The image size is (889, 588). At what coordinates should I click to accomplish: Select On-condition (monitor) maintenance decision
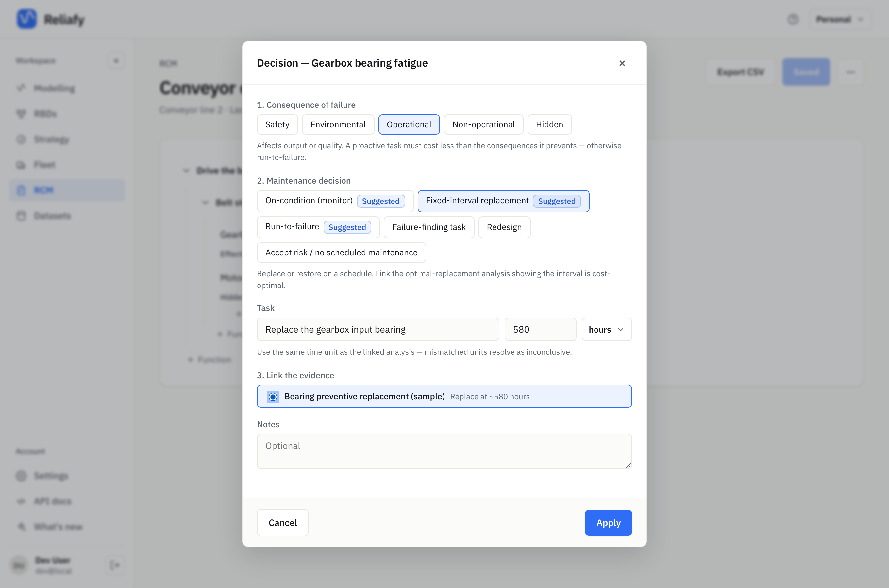(335, 201)
